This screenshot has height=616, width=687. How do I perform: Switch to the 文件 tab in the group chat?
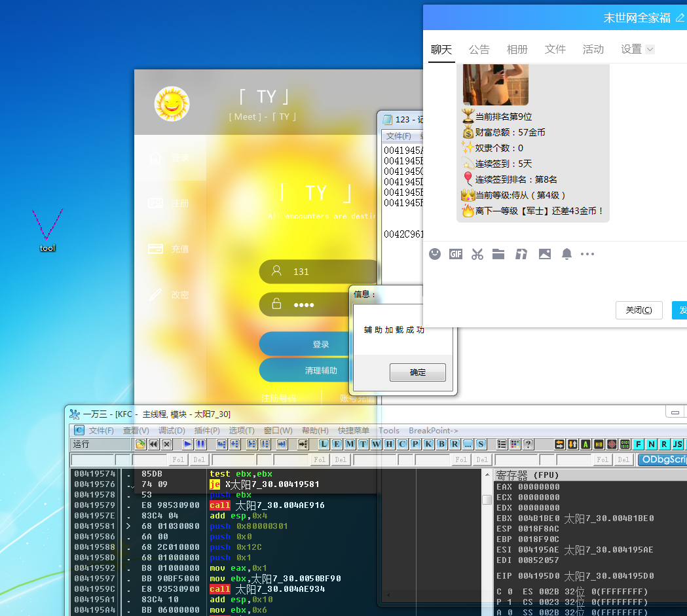coord(555,50)
